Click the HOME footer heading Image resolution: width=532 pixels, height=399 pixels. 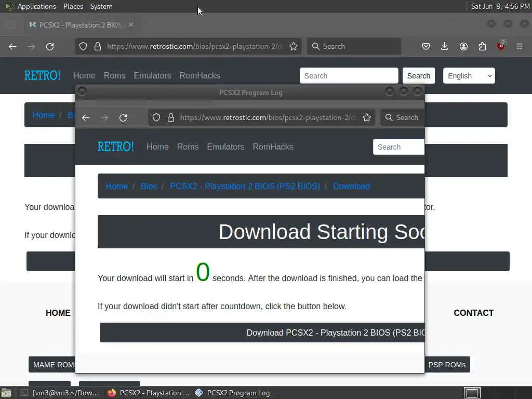58,313
